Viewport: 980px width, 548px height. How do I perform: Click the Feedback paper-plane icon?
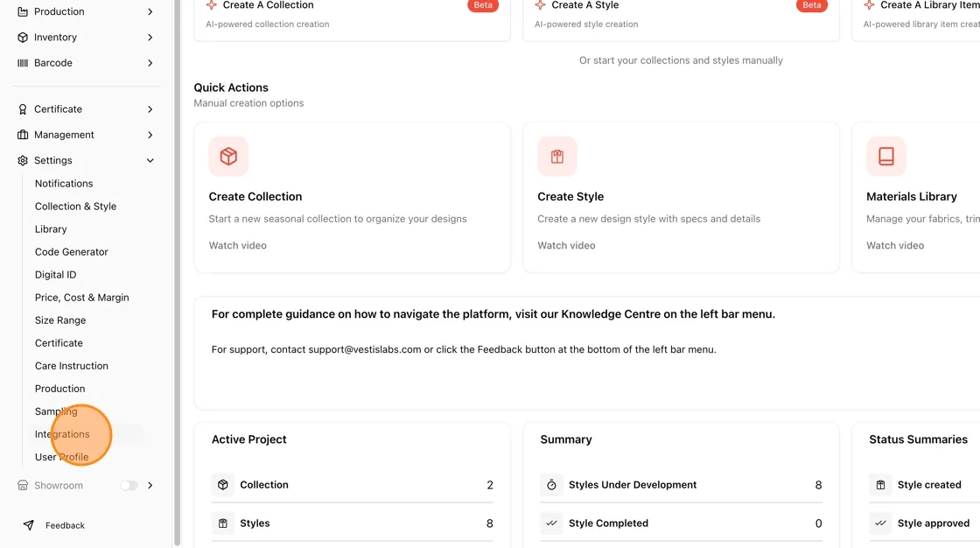click(29, 525)
